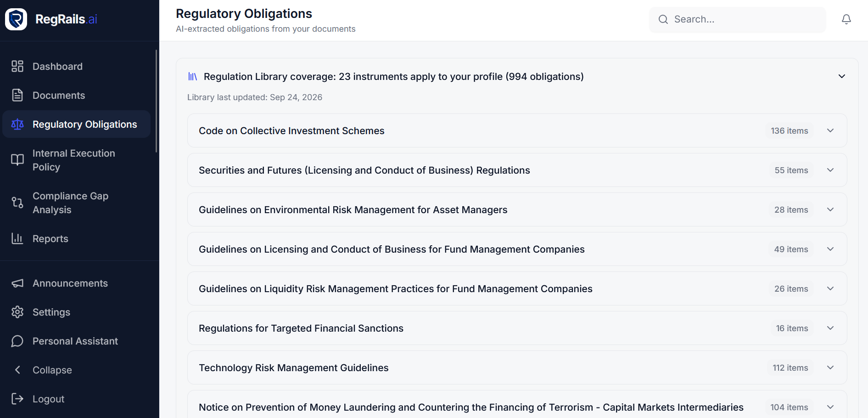Go to Dashboard page
The height and width of the screenshot is (418, 868).
click(57, 66)
